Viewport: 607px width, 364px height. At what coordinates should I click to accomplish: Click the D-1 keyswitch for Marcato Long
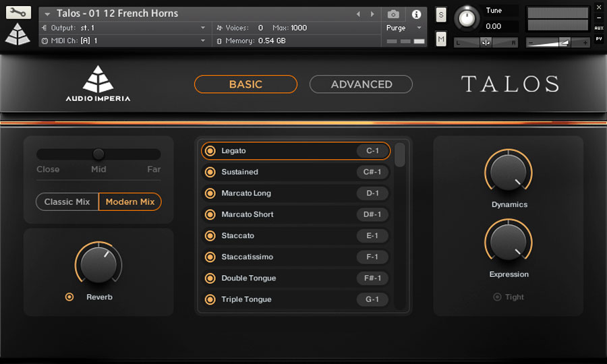(372, 193)
